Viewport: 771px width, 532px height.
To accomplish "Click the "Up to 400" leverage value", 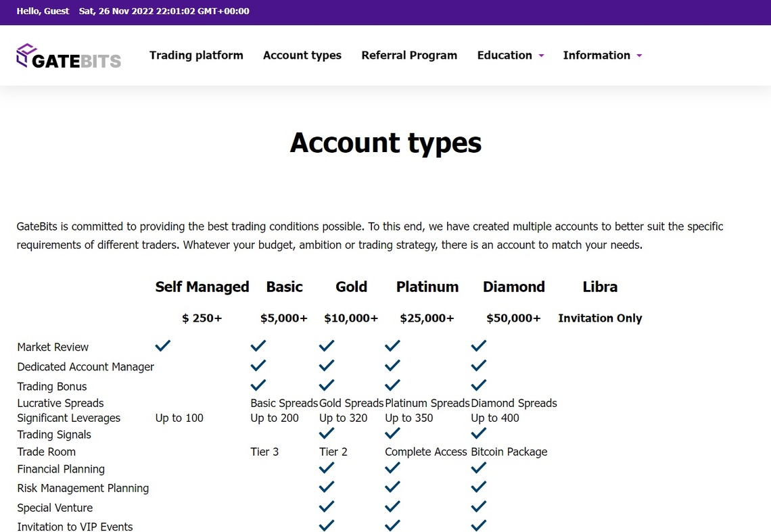I will [495, 418].
